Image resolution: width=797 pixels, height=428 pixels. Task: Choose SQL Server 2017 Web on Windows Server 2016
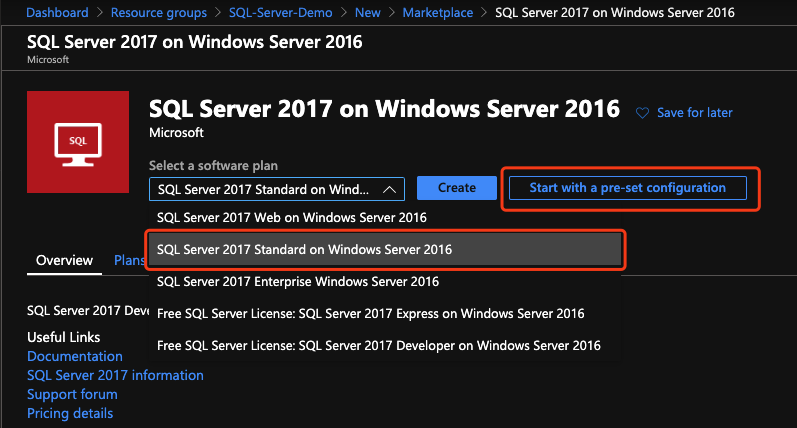click(385, 218)
